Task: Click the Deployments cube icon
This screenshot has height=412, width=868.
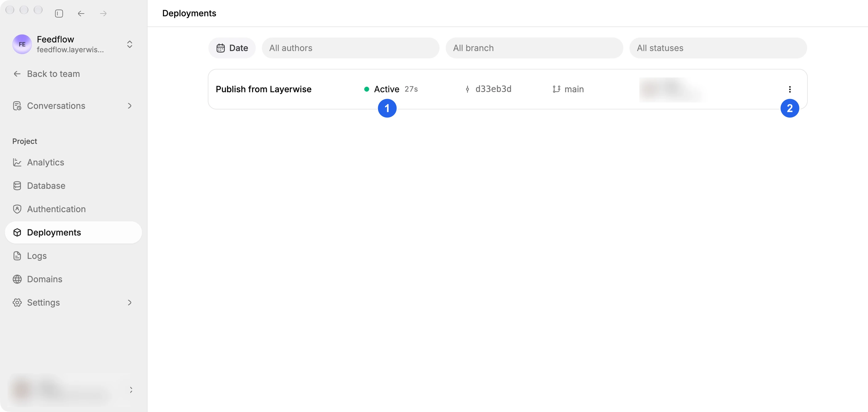Action: click(17, 233)
